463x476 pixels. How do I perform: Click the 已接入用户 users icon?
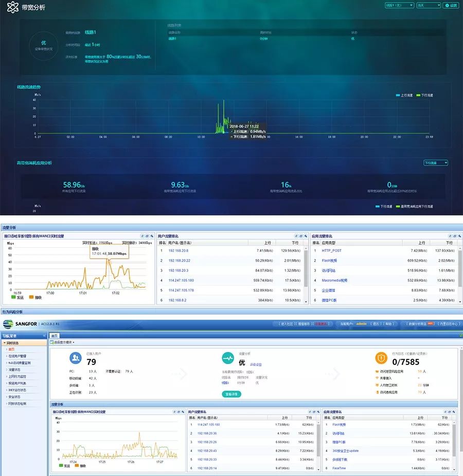pyautogui.click(x=76, y=358)
